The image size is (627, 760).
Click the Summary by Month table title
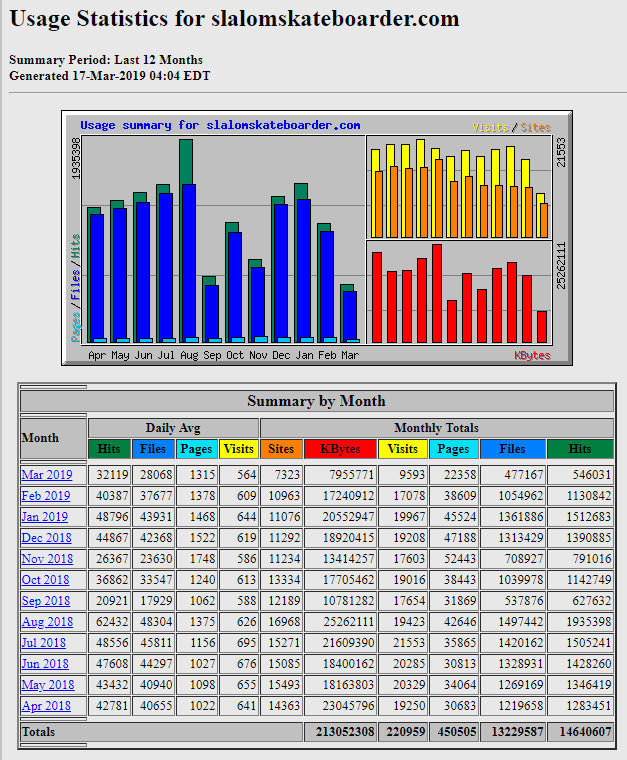tap(316, 401)
